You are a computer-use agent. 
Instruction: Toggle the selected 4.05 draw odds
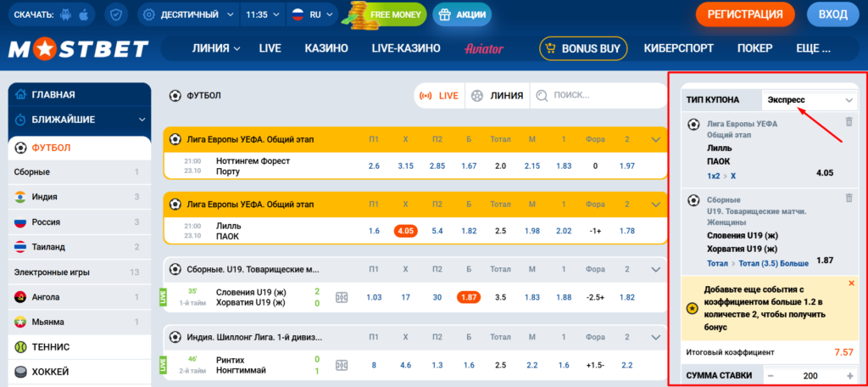(405, 231)
